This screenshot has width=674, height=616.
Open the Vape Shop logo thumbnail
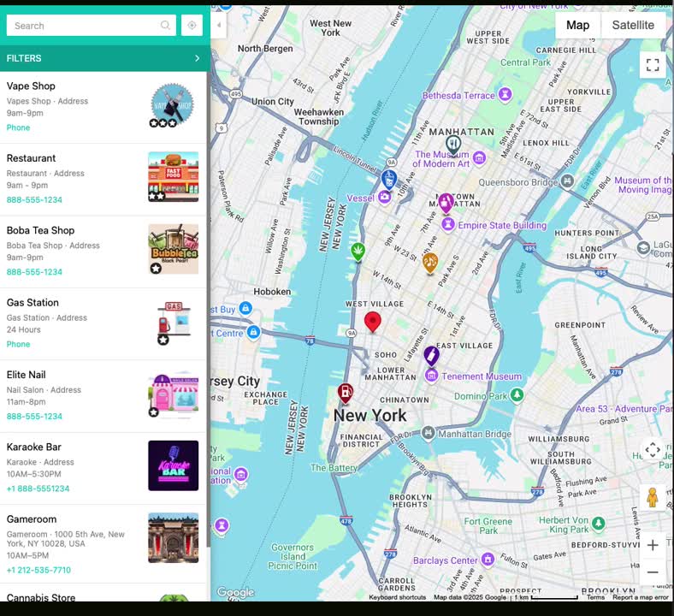tap(173, 105)
